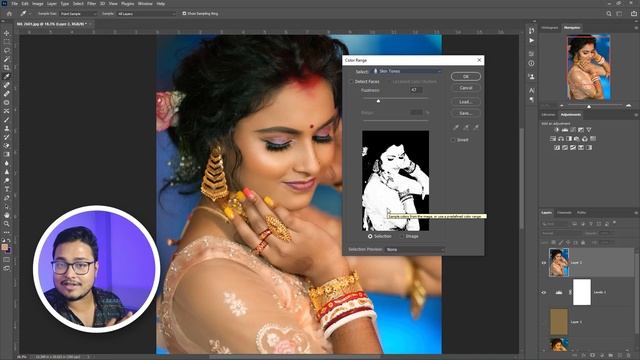Open the Select dropdown showing Skin Tones
The image size is (640, 360).
click(407, 71)
